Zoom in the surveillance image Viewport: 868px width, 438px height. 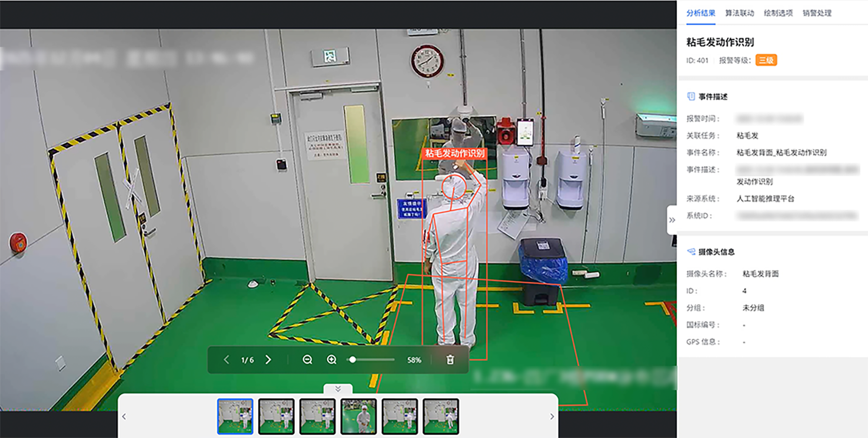point(332,360)
